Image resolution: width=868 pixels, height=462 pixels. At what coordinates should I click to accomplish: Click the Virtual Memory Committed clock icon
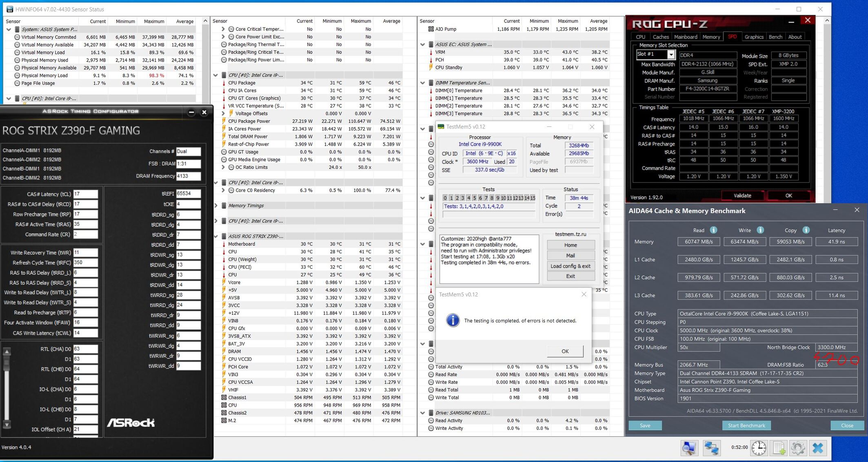click(x=17, y=37)
